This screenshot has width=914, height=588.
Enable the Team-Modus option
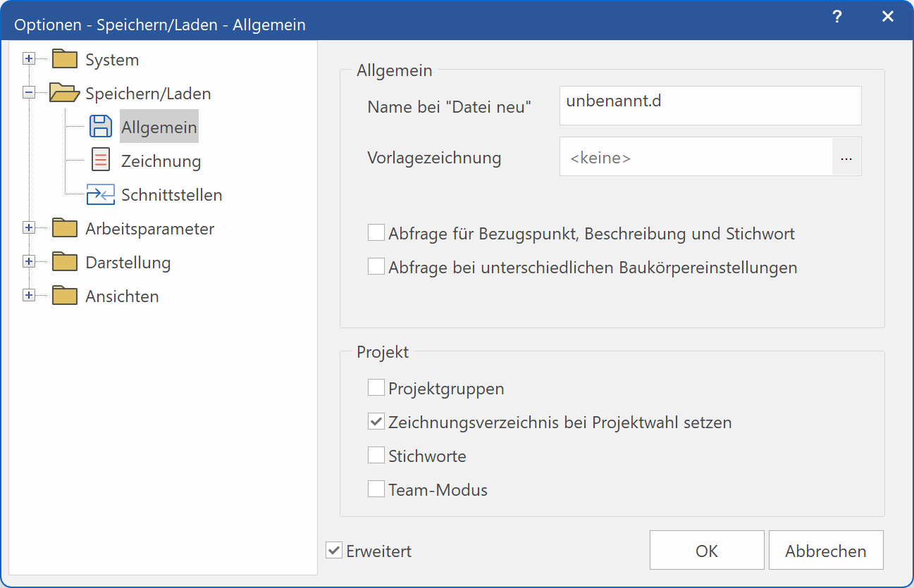(x=376, y=488)
